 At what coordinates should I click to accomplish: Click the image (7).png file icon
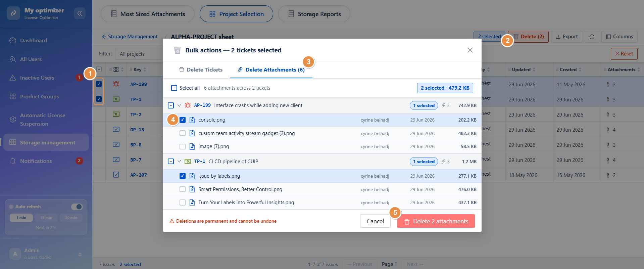[x=192, y=146]
